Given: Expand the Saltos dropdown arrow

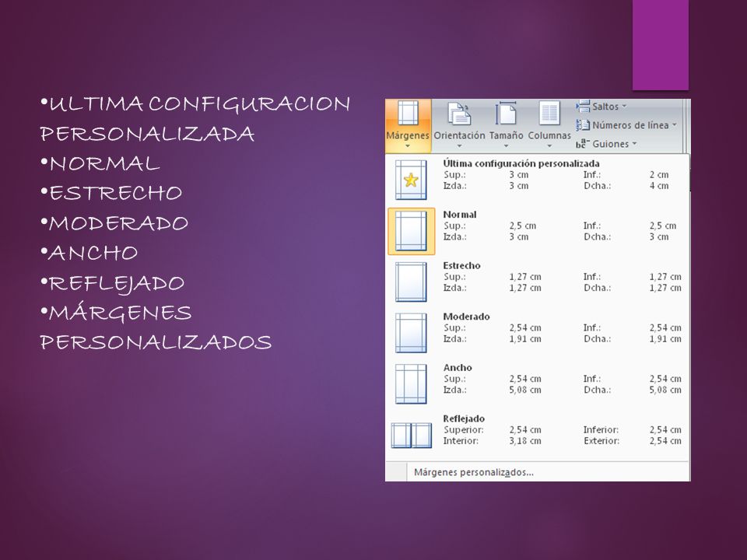Looking at the screenshot, I should pos(624,107).
